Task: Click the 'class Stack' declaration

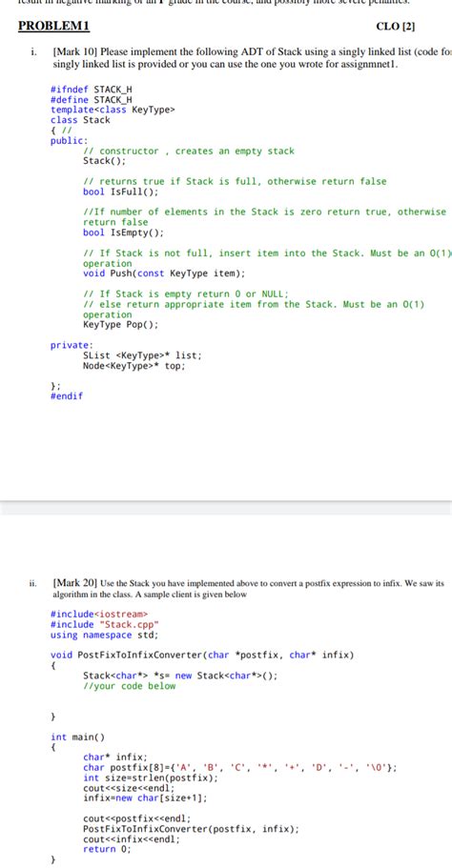Action: pyautogui.click(x=80, y=119)
